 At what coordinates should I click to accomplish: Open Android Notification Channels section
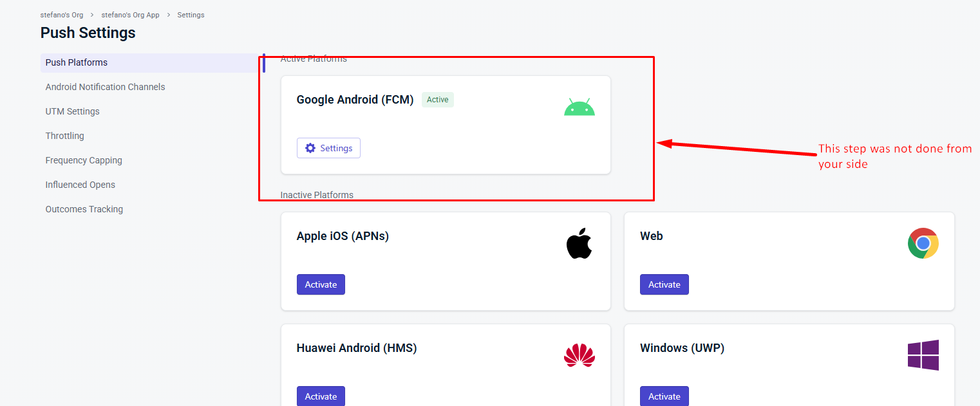click(105, 87)
